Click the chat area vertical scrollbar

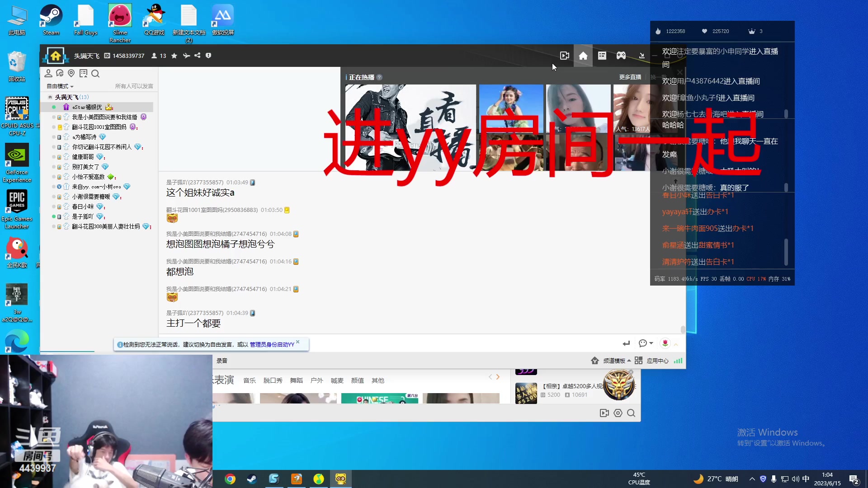[x=683, y=329]
